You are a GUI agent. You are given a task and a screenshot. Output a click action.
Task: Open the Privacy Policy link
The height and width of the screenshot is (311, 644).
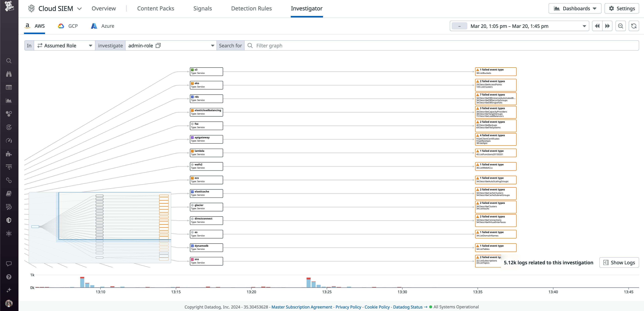[x=348, y=307]
